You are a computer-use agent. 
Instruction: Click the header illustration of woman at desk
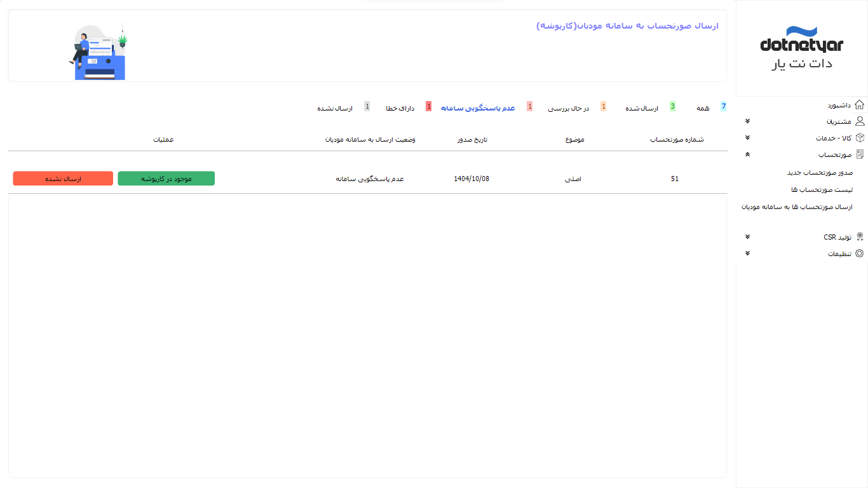coord(98,52)
